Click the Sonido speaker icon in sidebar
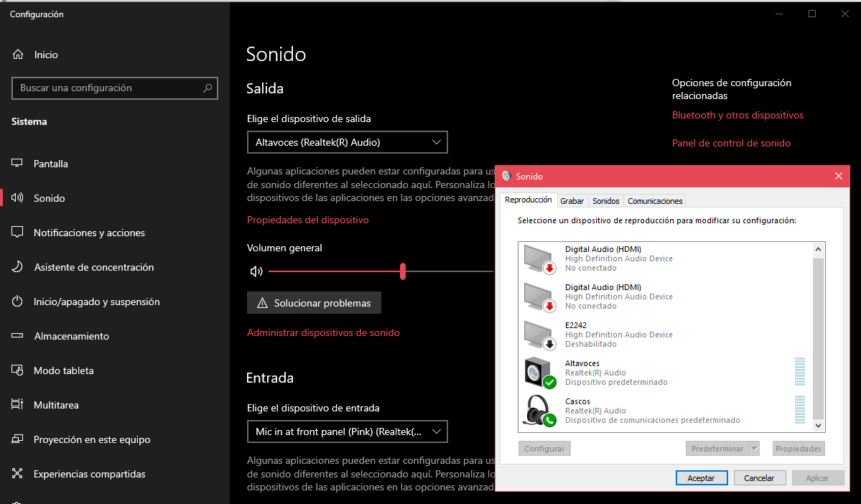The width and height of the screenshot is (861, 504). [17, 197]
